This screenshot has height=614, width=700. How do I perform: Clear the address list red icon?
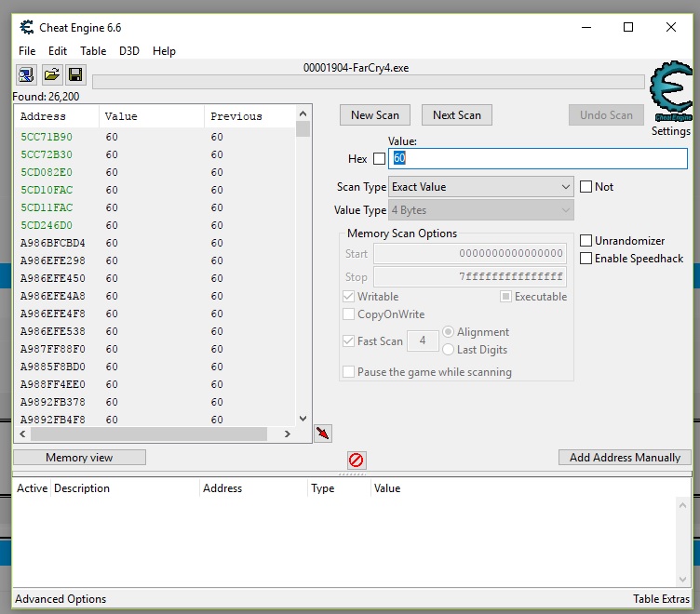(357, 460)
